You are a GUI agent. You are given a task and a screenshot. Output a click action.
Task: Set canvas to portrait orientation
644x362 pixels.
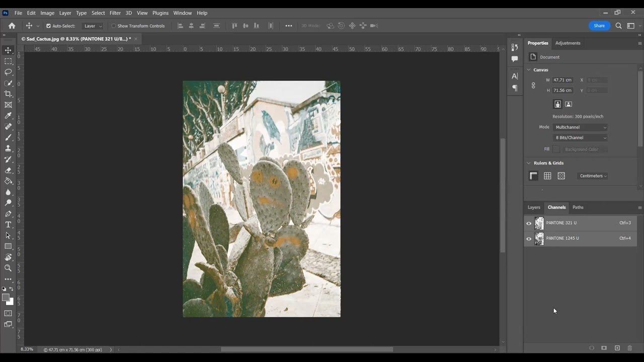click(x=557, y=104)
